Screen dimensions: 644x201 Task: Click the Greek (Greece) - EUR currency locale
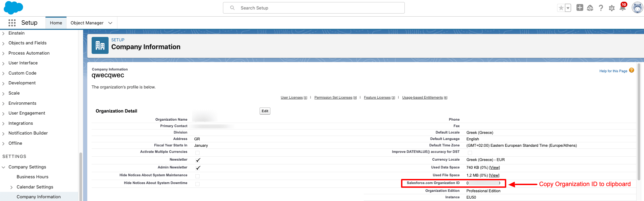[486, 160]
